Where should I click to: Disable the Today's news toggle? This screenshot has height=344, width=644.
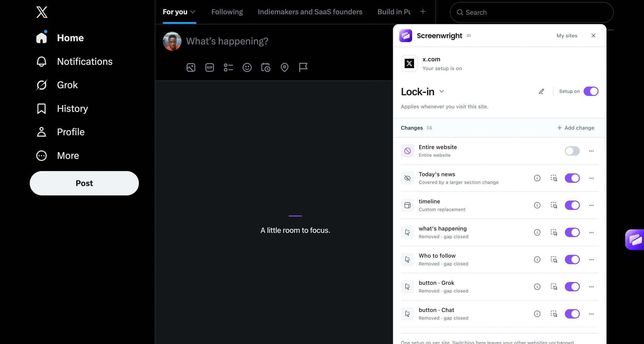coord(572,178)
